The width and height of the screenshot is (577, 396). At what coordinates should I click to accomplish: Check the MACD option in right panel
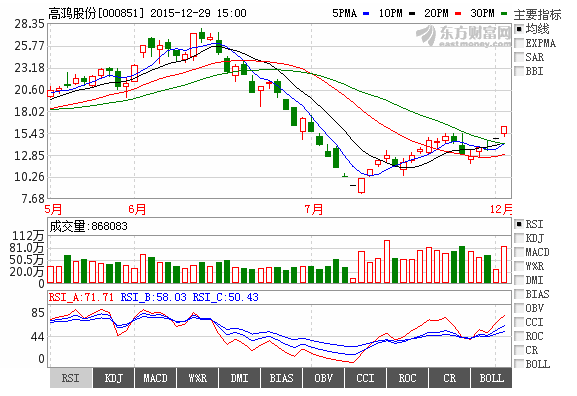click(x=519, y=252)
